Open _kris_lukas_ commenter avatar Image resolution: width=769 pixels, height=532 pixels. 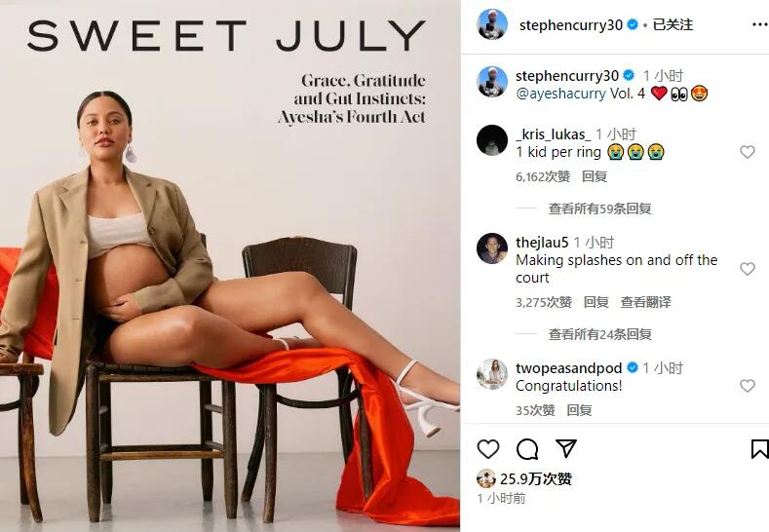click(x=492, y=140)
